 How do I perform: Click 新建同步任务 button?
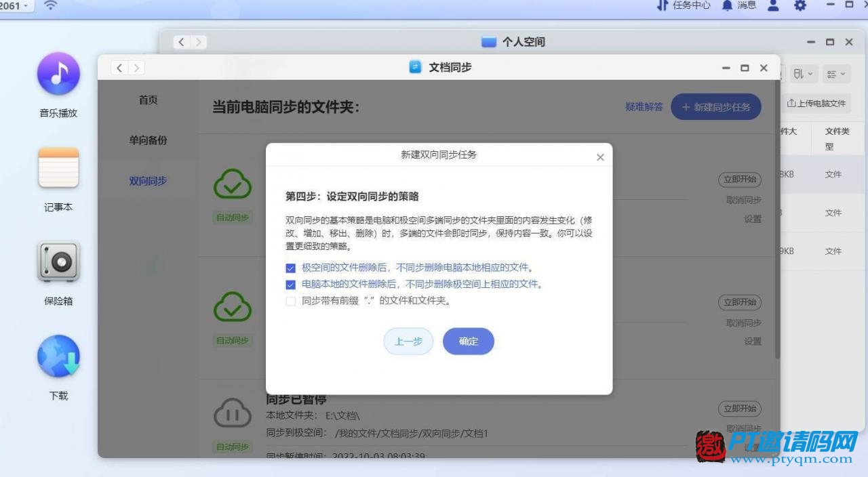click(716, 107)
